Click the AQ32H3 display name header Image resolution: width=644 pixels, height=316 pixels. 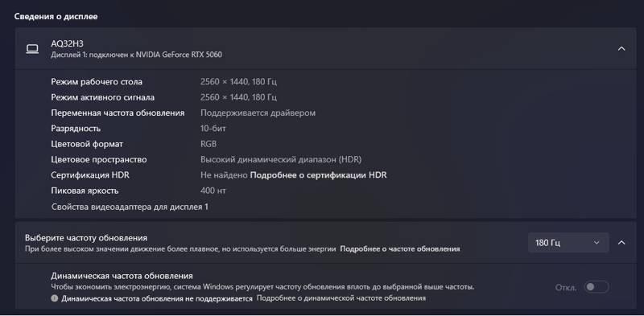click(x=67, y=43)
